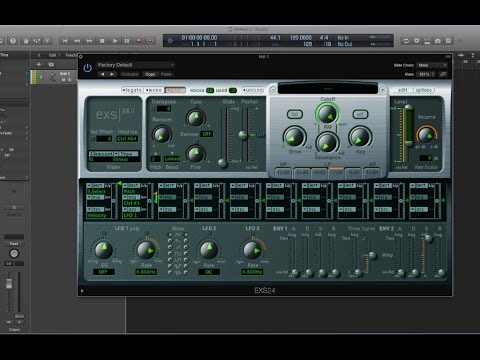
Task: Click the LFO 1 EG knob
Action: click(104, 250)
